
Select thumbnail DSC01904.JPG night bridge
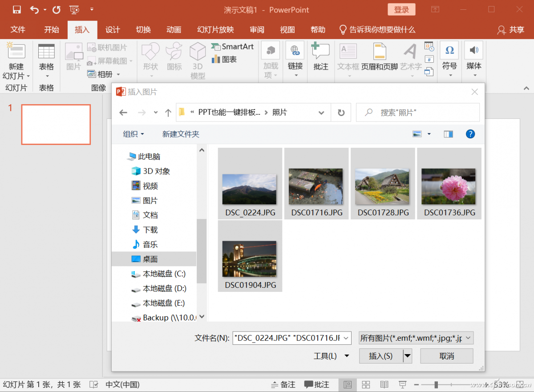click(x=250, y=256)
